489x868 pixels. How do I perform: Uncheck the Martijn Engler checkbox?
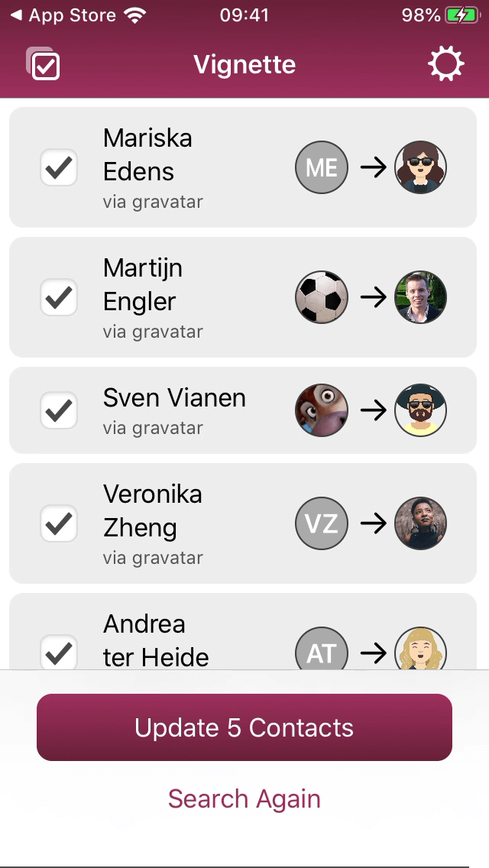59,297
